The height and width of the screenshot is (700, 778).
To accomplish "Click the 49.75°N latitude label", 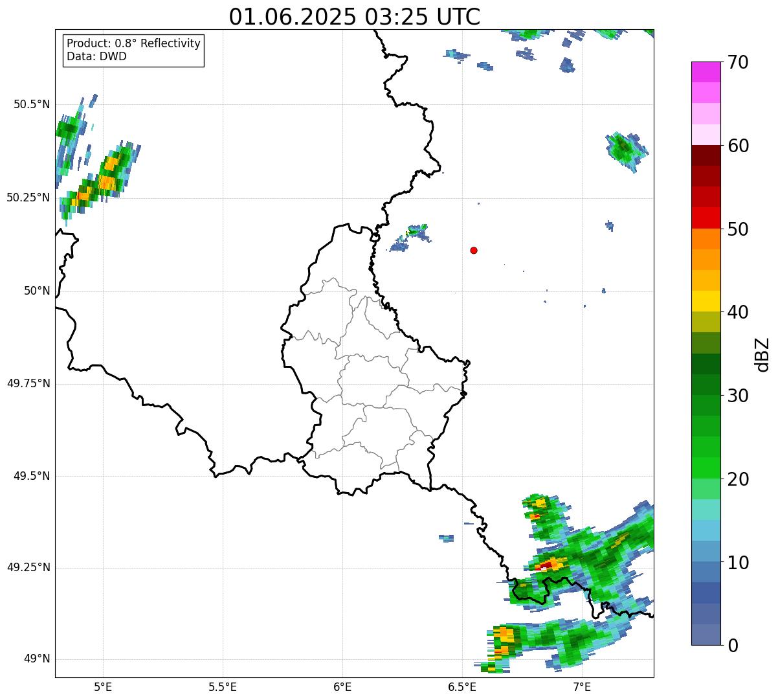I will click(28, 383).
